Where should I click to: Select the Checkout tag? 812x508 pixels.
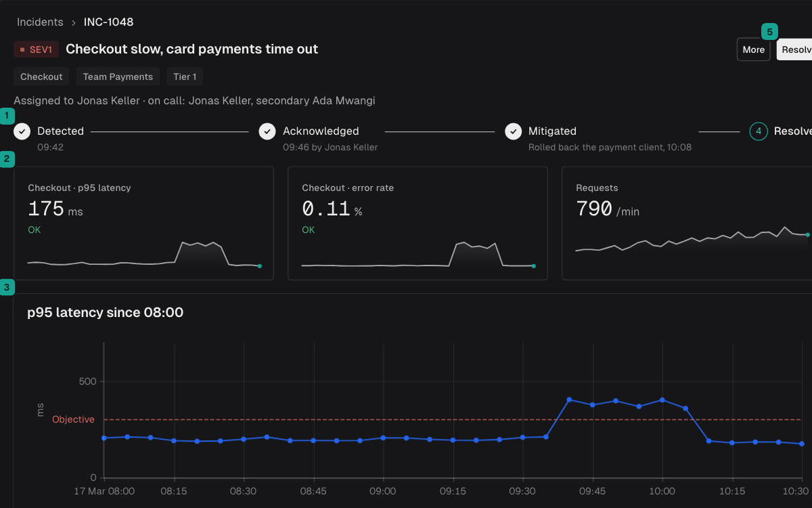tap(41, 77)
